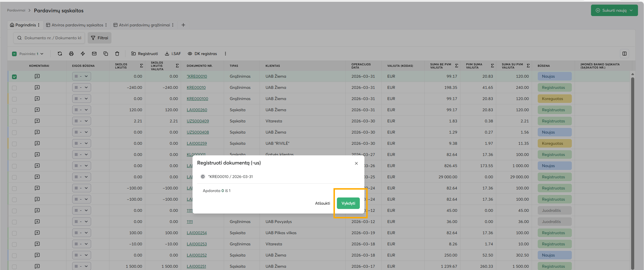Click the lightning bolt quick action icon
644x270 pixels.
pos(83,54)
